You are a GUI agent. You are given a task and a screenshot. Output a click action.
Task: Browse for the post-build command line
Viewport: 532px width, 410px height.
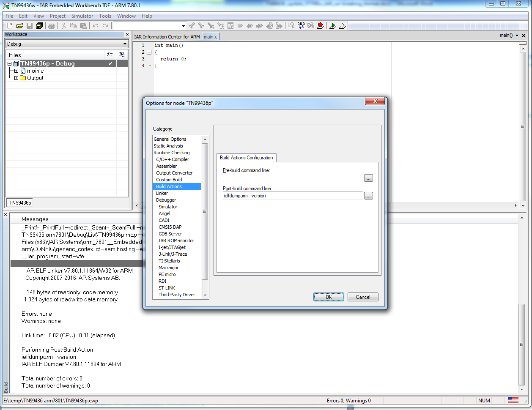click(368, 196)
